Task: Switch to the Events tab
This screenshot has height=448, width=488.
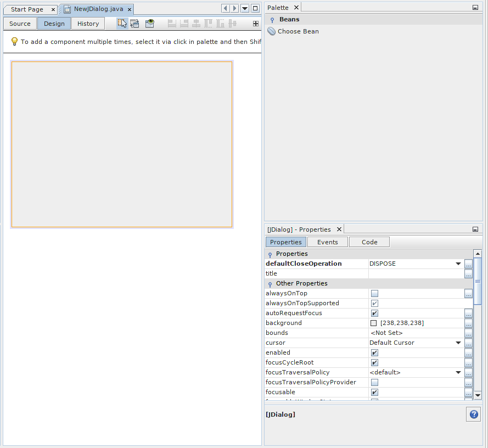Action: tap(327, 242)
